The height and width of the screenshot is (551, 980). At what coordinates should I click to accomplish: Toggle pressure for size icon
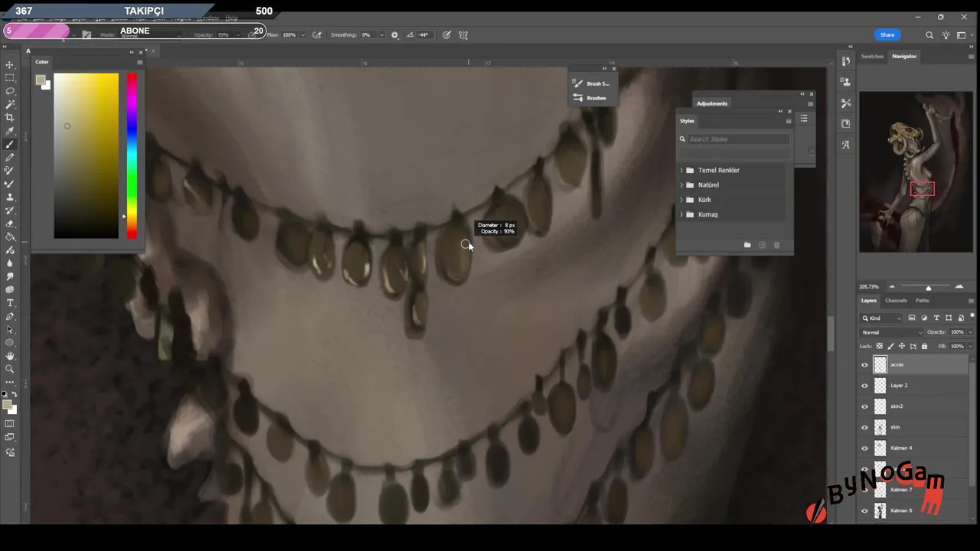[446, 35]
